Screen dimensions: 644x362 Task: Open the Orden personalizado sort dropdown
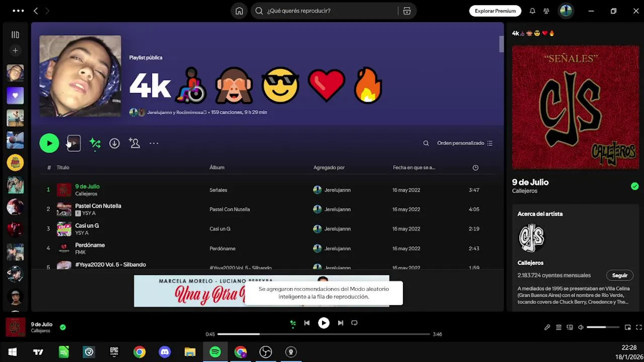[x=465, y=143]
